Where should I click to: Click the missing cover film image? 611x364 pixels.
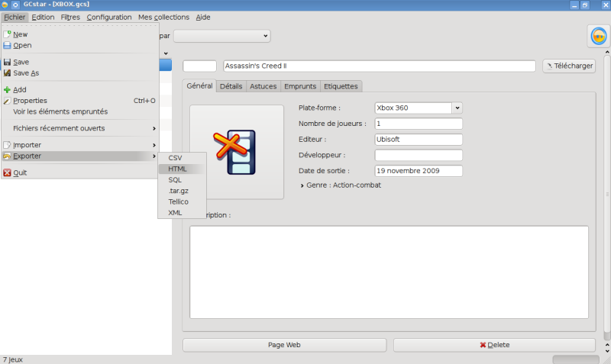[x=234, y=152]
